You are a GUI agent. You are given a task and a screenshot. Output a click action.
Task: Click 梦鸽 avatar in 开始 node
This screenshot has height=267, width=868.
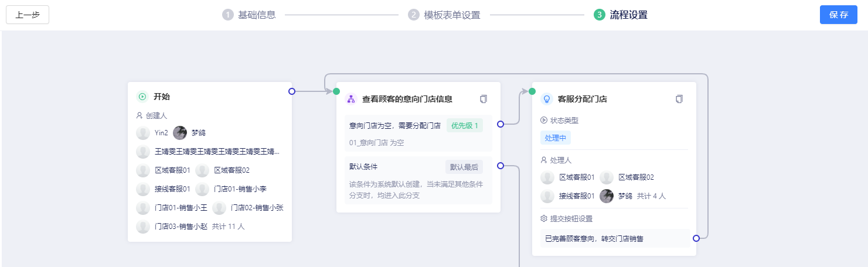click(180, 133)
